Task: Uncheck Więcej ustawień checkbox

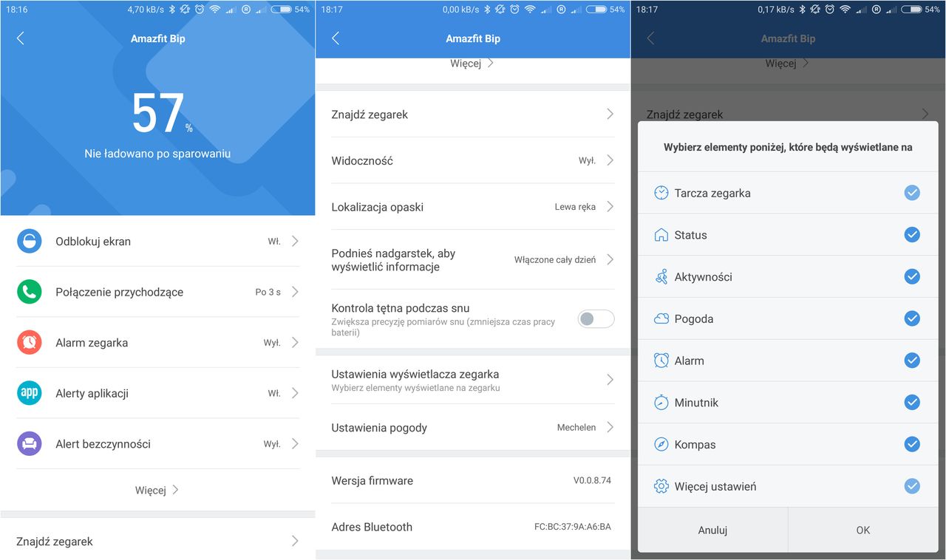Action: click(912, 486)
